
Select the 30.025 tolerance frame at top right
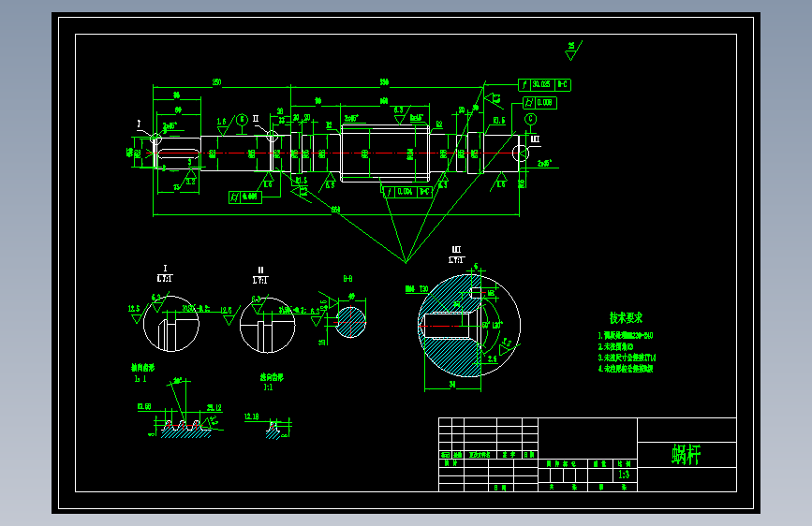pyautogui.click(x=545, y=84)
